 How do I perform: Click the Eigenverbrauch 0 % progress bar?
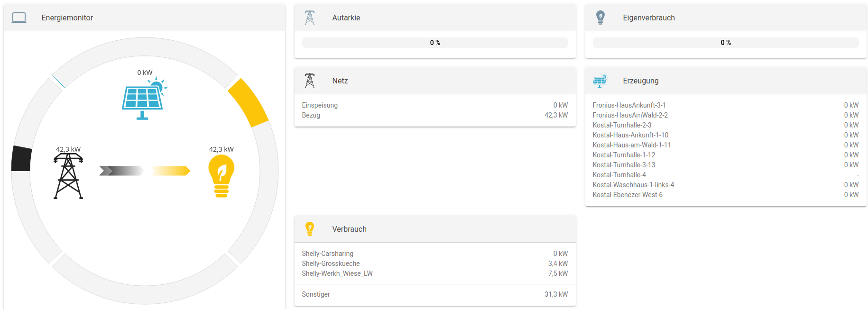[x=726, y=43]
